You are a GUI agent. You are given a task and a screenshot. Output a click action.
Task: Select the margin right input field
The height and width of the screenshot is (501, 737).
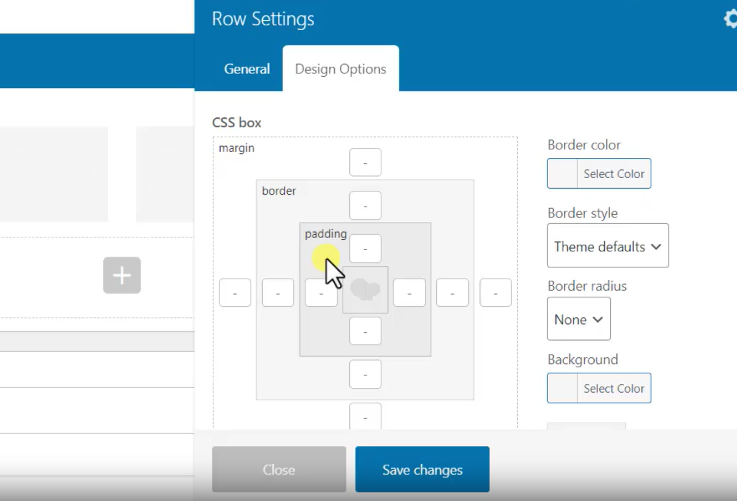tap(495, 293)
